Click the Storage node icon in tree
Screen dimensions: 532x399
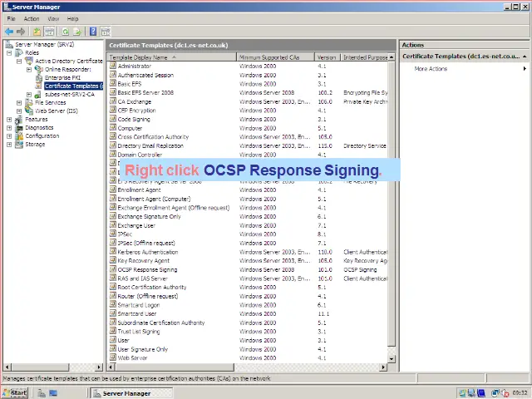[19, 145]
